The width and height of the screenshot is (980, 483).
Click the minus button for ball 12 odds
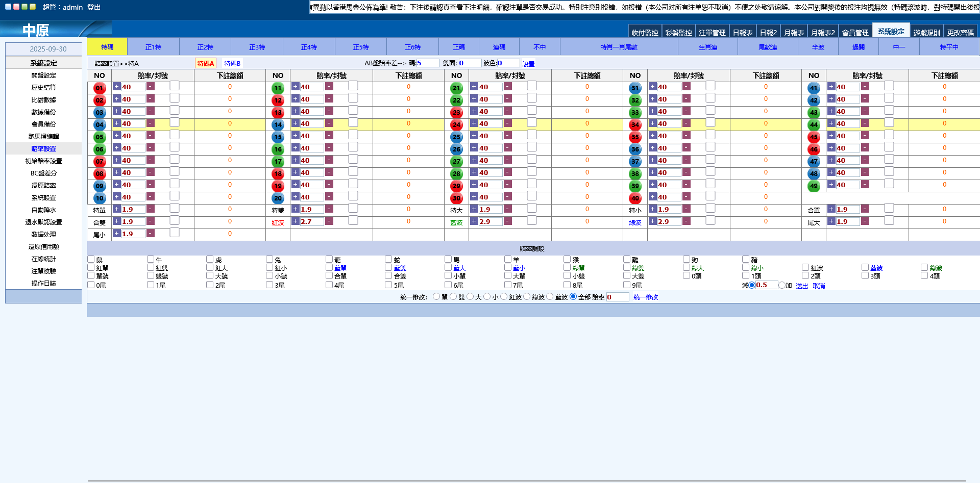coord(329,99)
